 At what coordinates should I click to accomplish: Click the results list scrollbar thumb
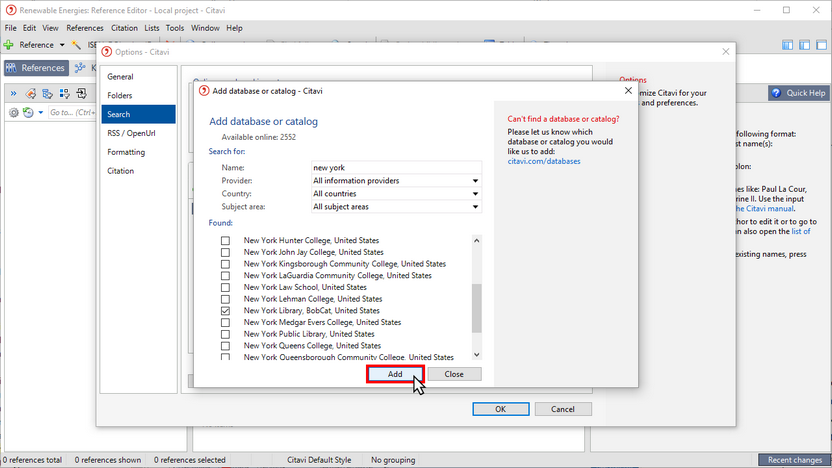(x=476, y=308)
